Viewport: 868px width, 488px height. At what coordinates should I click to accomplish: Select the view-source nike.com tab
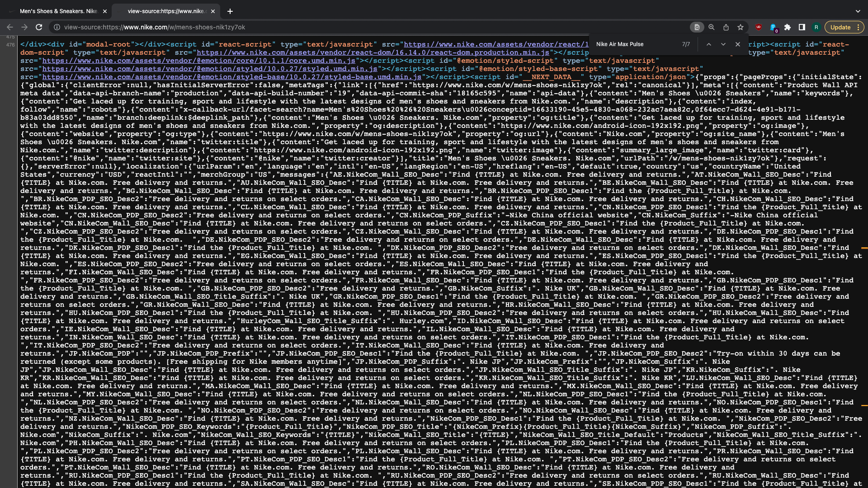coord(166,11)
